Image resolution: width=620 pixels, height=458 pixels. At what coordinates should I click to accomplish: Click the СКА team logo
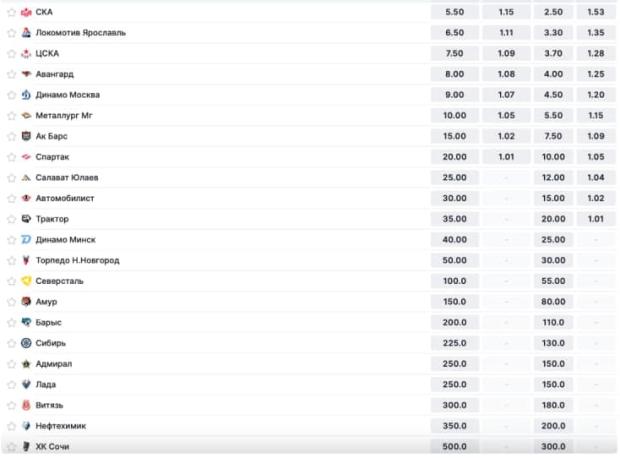(26, 12)
